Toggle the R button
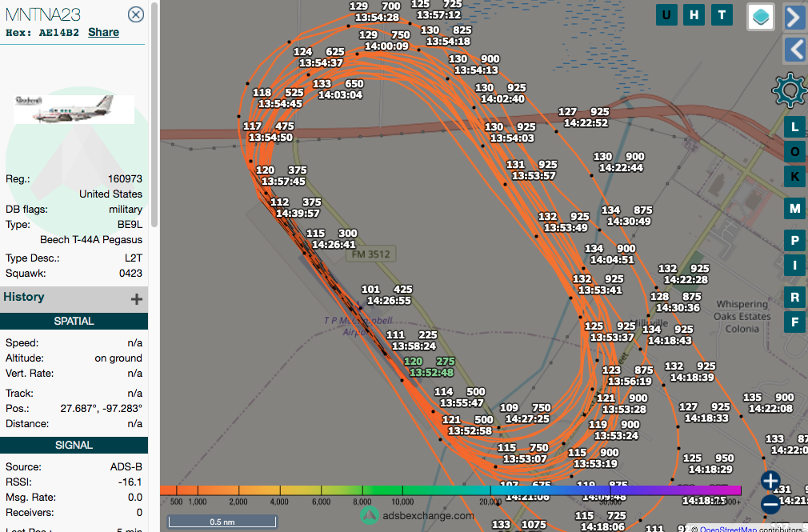Screen dimensions: 808x532 795,297
